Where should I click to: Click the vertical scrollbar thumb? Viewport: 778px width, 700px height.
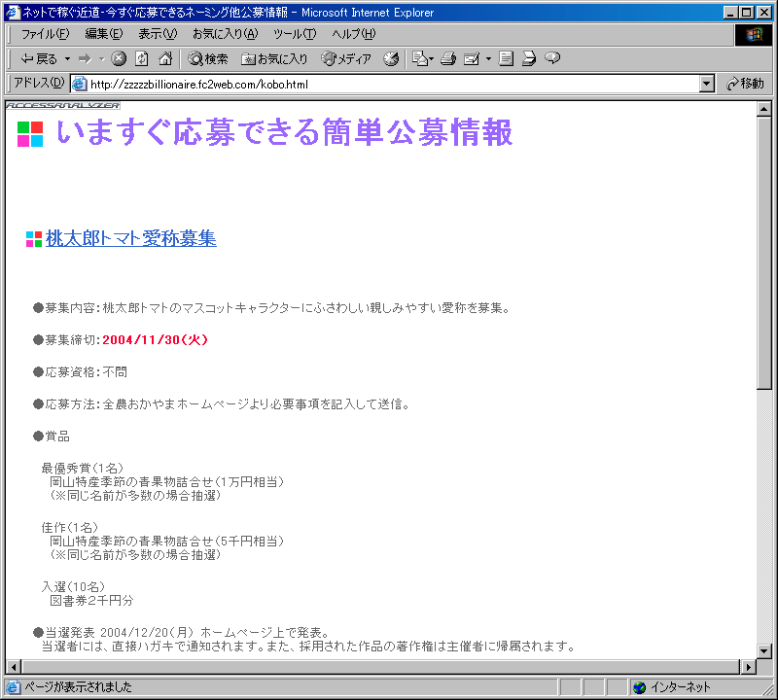point(764,253)
